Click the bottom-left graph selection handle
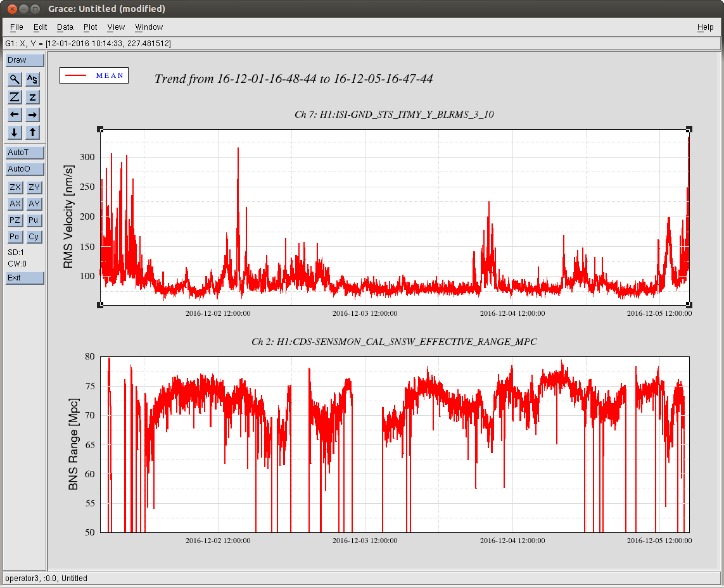Screen dimensions: 724x588 coord(100,304)
